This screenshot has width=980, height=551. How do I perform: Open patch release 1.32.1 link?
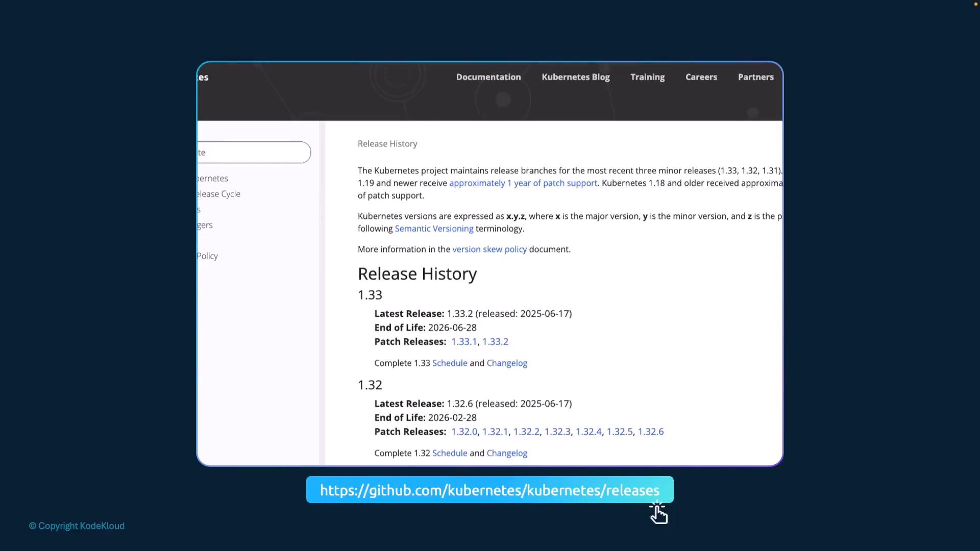point(495,432)
